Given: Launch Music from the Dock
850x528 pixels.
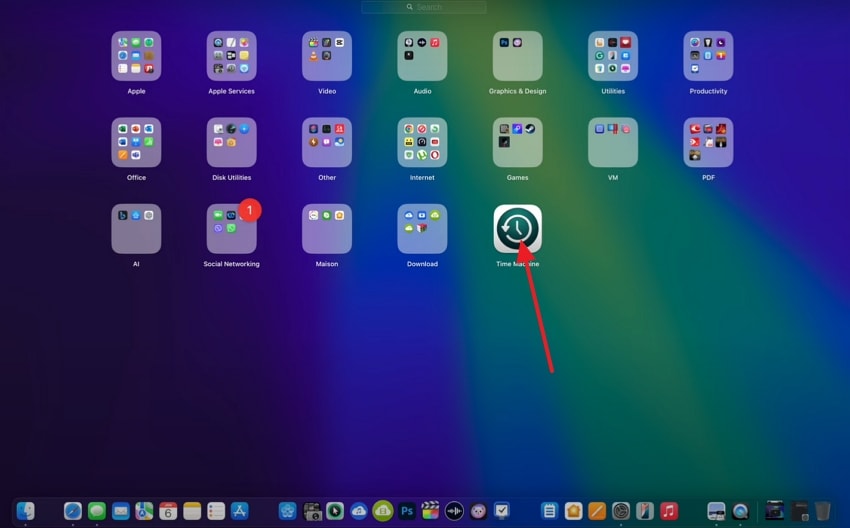Looking at the screenshot, I should (669, 511).
